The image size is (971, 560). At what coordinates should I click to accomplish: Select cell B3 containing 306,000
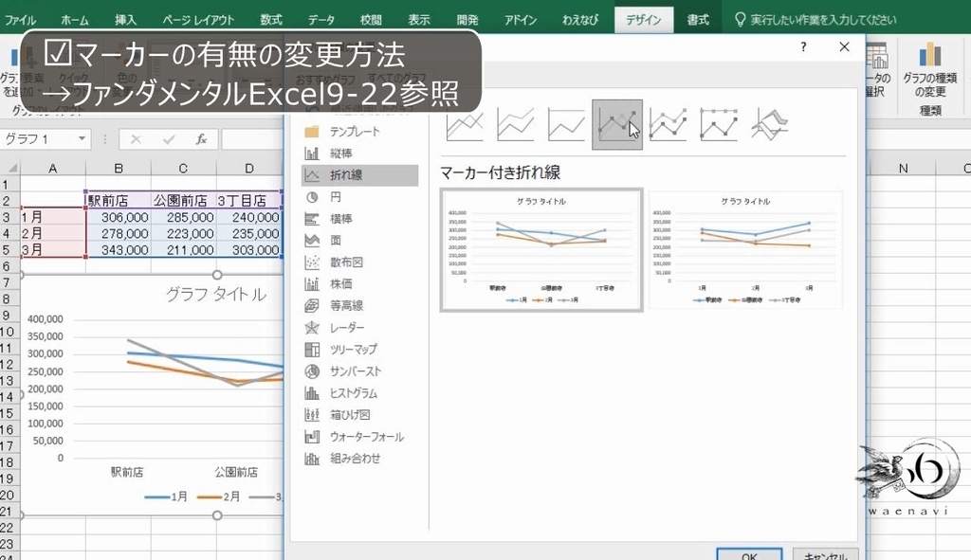click(119, 217)
